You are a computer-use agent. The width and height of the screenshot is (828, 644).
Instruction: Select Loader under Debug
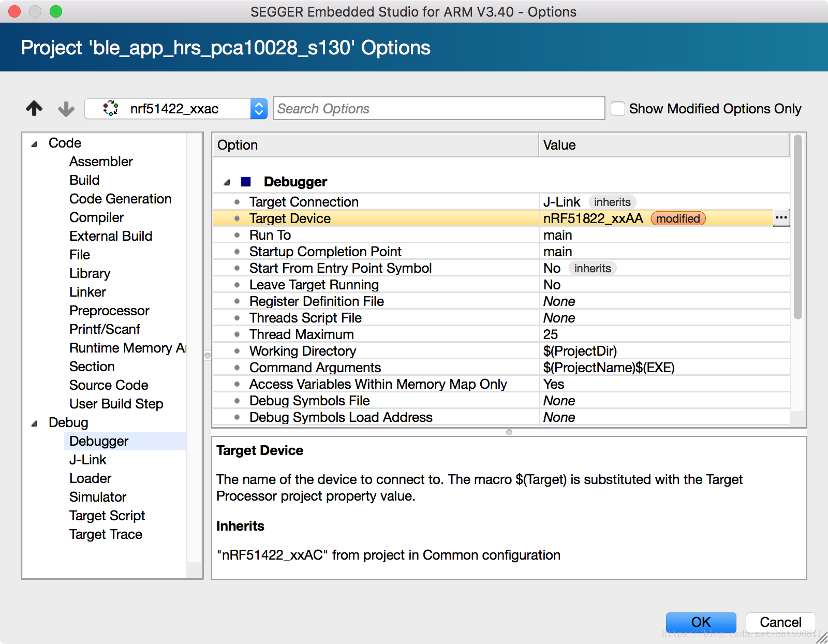click(90, 478)
